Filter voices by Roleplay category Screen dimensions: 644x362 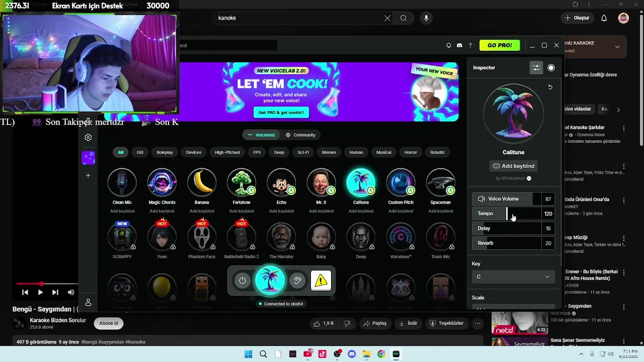165,152
